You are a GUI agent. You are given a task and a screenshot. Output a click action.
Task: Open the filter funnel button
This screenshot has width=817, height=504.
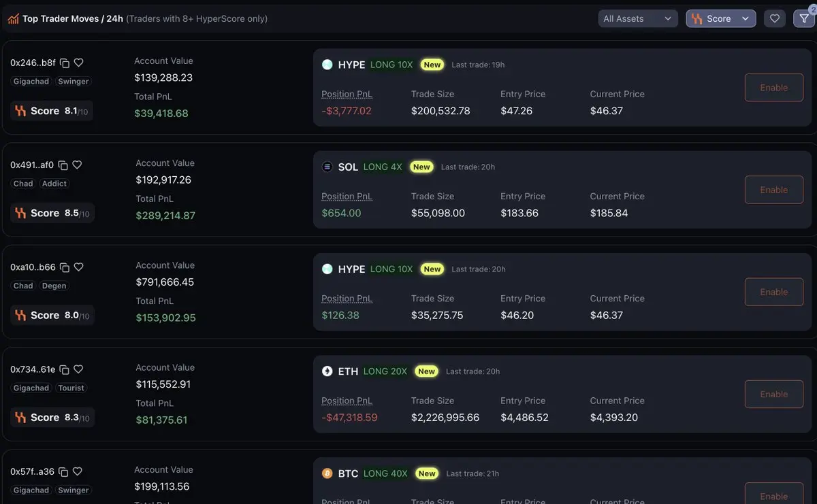804,18
